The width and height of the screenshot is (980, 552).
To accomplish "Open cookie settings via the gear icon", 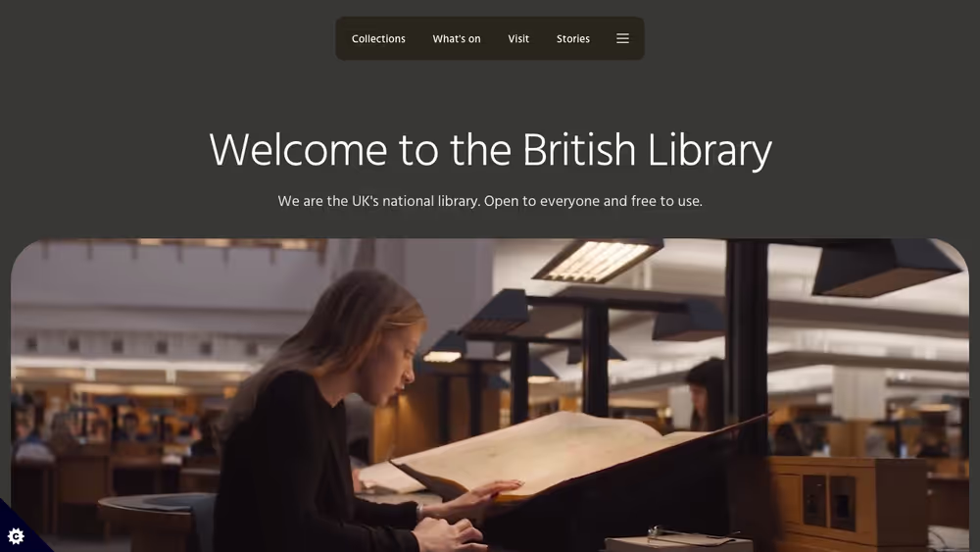I will click(16, 535).
